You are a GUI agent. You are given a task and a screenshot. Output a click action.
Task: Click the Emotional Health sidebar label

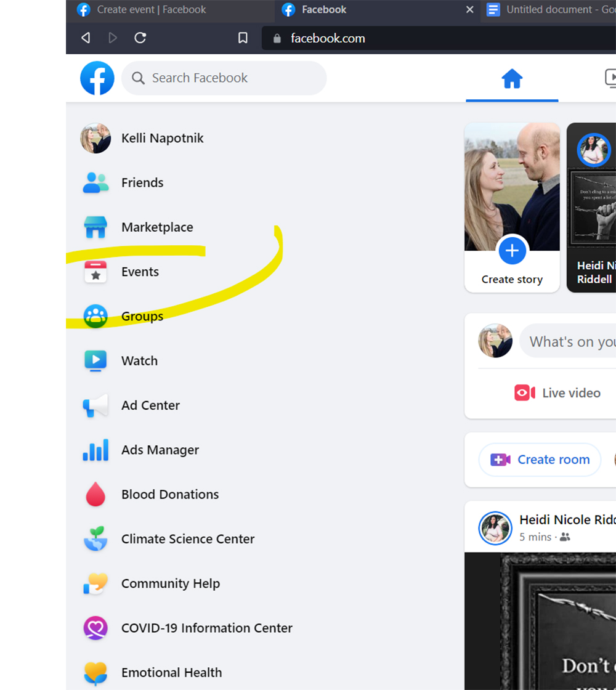[172, 672]
